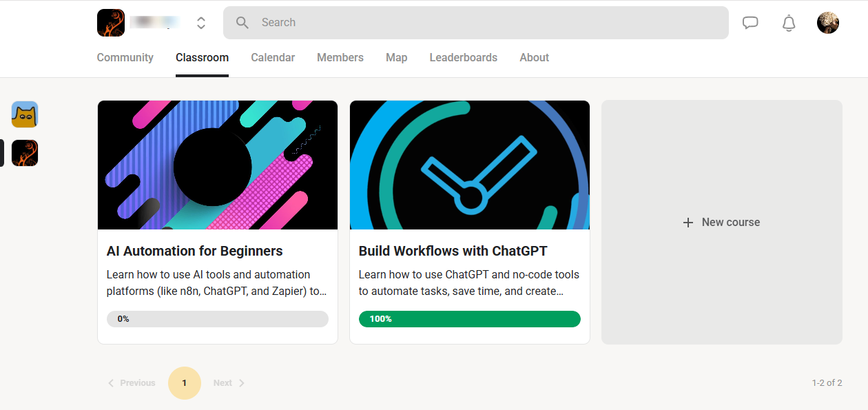The image size is (868, 410).
Task: Switch to the cat-icon community in sidebar
Action: (x=25, y=114)
